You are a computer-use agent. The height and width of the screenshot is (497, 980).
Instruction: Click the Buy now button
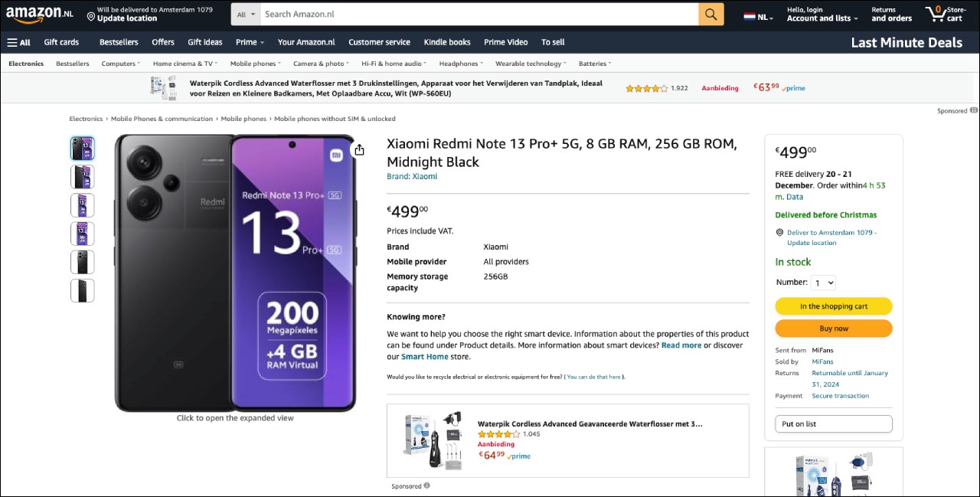833,328
